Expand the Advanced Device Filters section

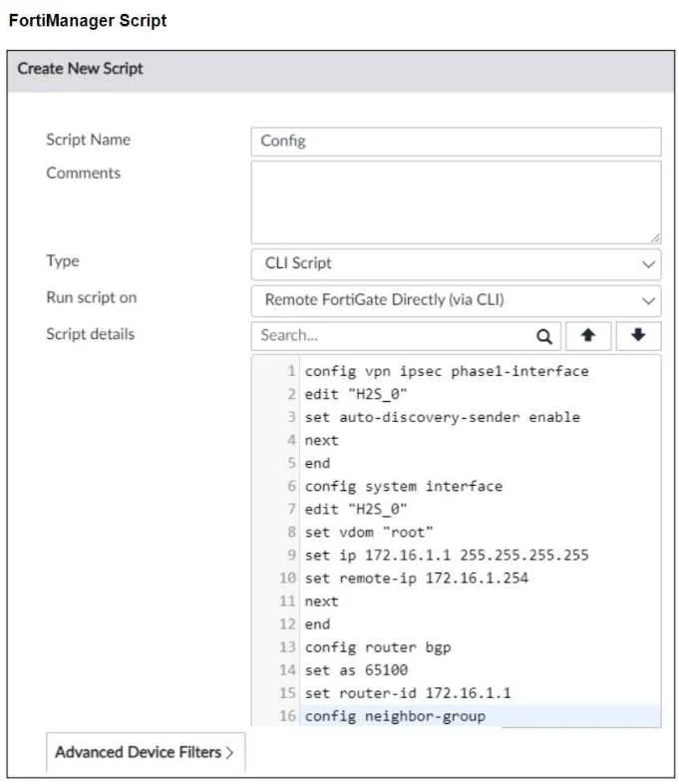click(146, 752)
